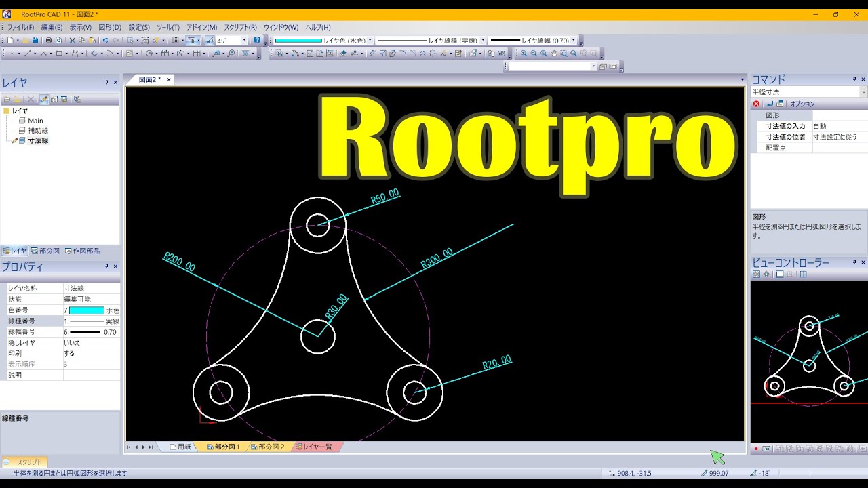The image size is (868, 488).
Task: Switch to the 作図部品 panel tab
Action: pos(81,251)
